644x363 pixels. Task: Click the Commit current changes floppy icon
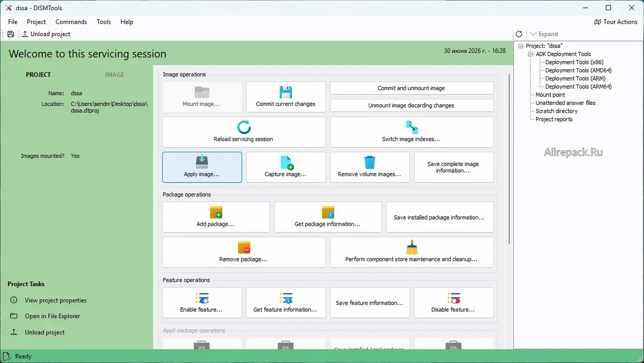(286, 92)
